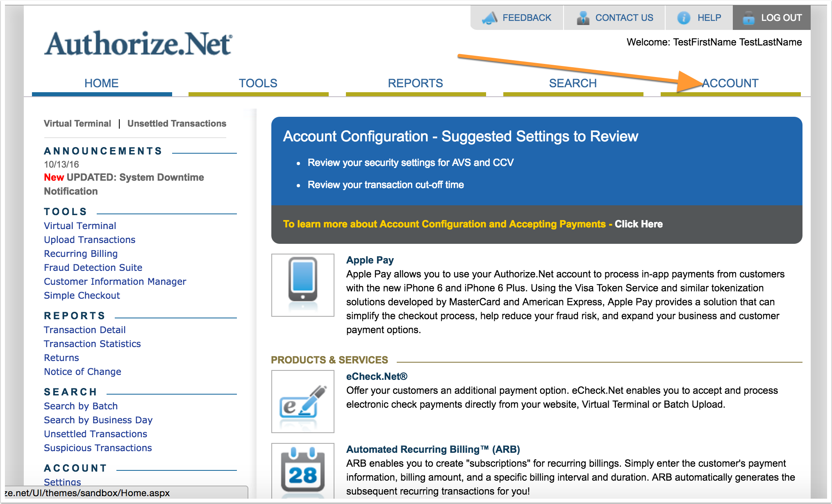
Task: Open the eCheck.Net heading link
Action: click(377, 377)
